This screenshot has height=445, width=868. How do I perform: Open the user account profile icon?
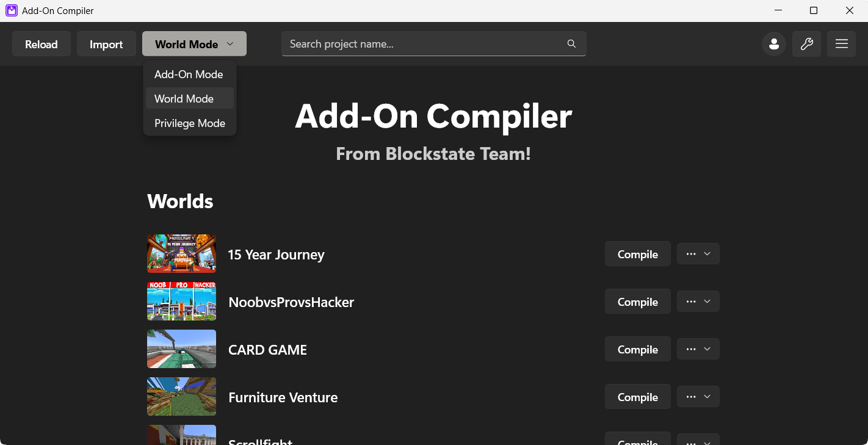774,44
